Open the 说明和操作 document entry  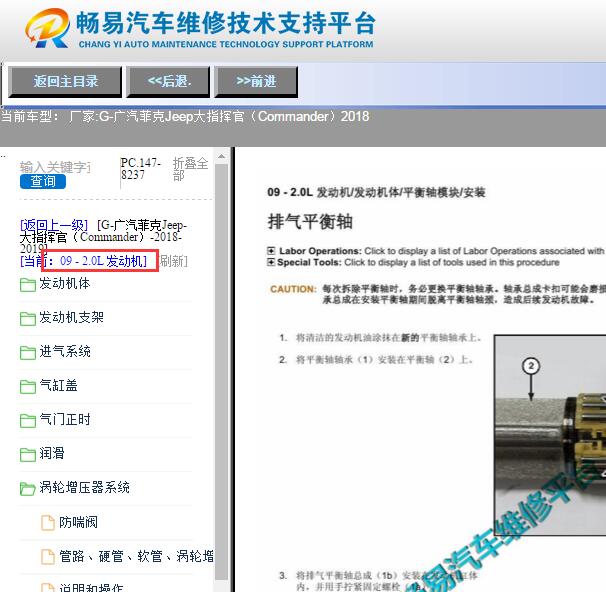(x=91, y=588)
